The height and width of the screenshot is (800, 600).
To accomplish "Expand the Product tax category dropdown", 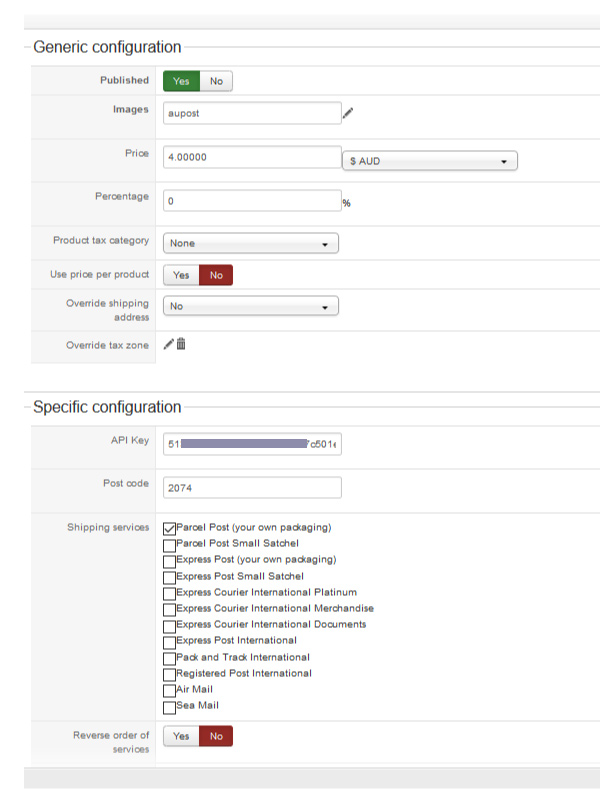I will [250, 243].
